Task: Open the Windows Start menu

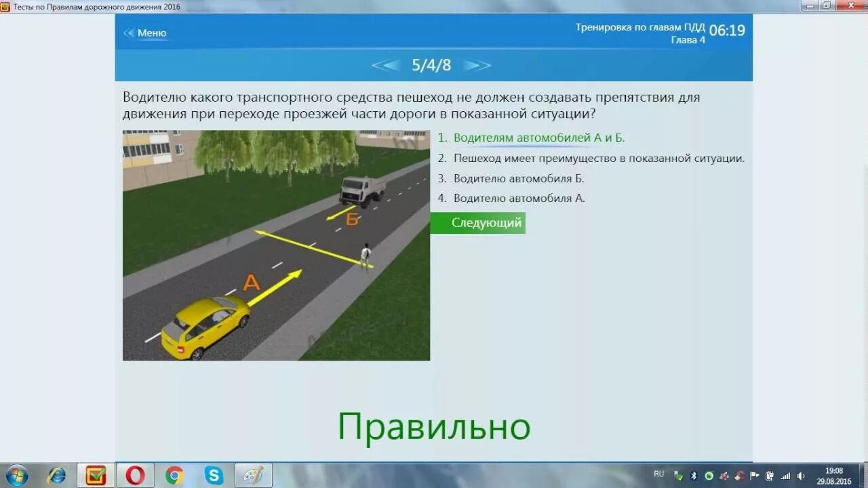Action: point(16,475)
